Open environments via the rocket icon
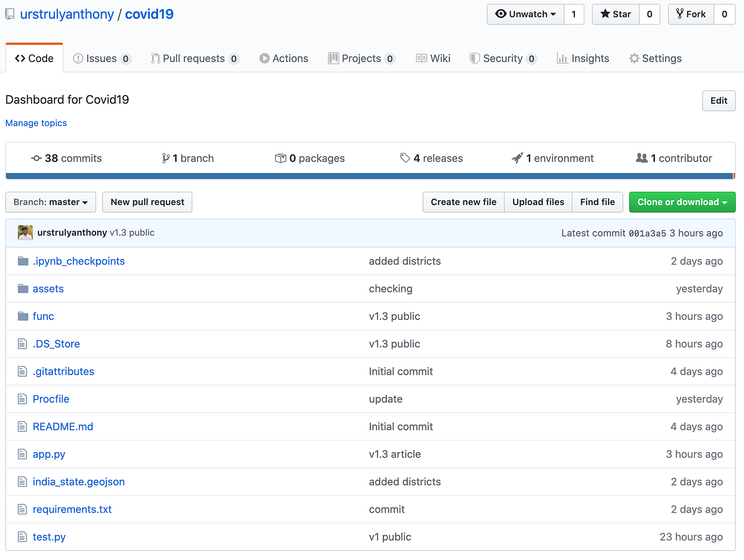The height and width of the screenshot is (560, 744). click(518, 158)
